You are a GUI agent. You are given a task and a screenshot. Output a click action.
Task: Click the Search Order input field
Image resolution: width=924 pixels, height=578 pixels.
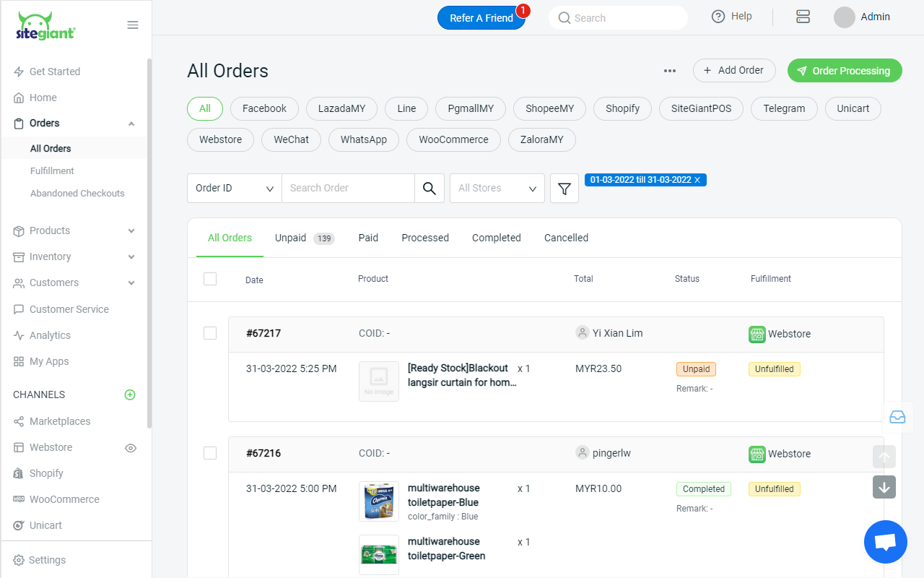(348, 188)
